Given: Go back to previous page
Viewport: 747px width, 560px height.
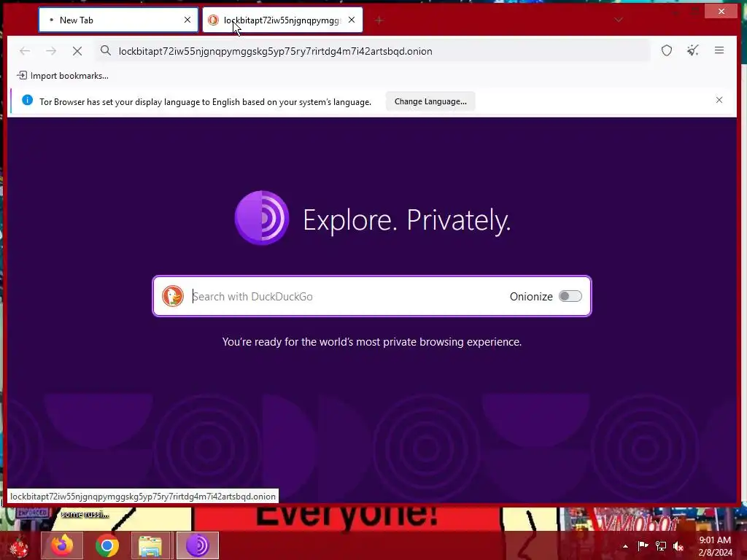Looking at the screenshot, I should point(25,51).
